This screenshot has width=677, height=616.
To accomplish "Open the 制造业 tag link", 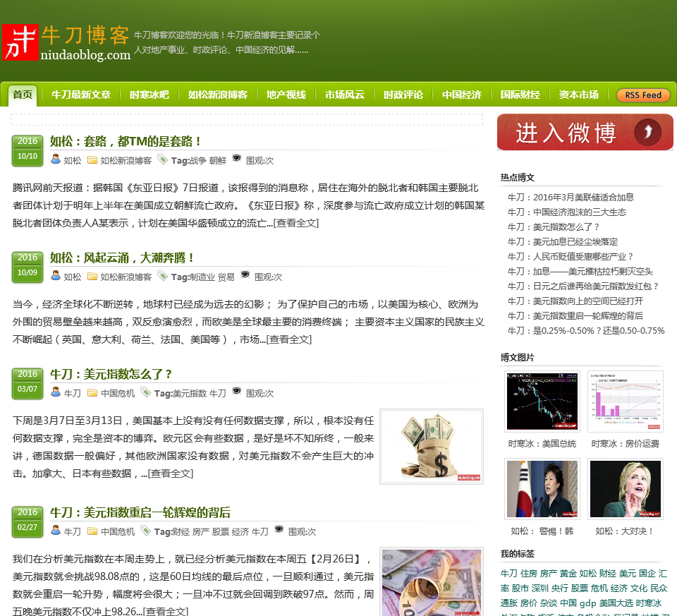I will [202, 277].
